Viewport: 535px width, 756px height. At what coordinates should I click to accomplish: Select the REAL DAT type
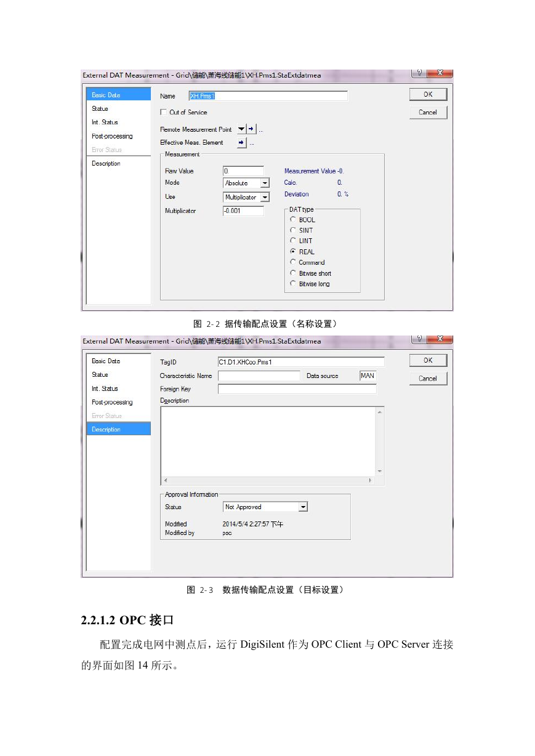293,252
